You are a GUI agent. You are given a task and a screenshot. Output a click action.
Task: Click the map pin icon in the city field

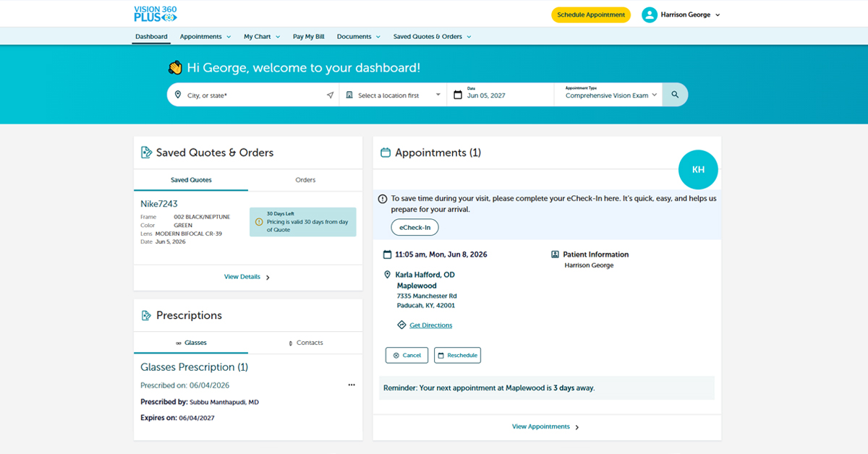(x=178, y=95)
